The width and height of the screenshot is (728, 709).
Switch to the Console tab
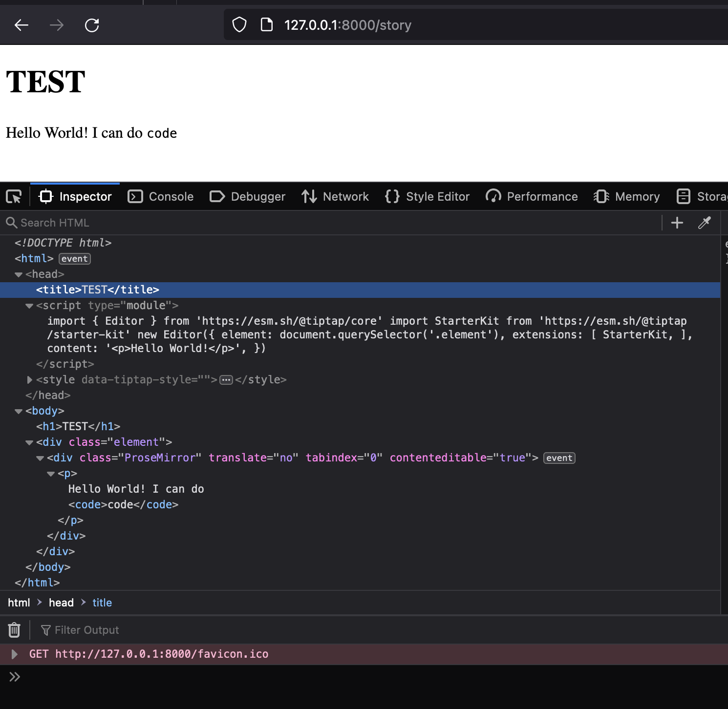coord(161,196)
